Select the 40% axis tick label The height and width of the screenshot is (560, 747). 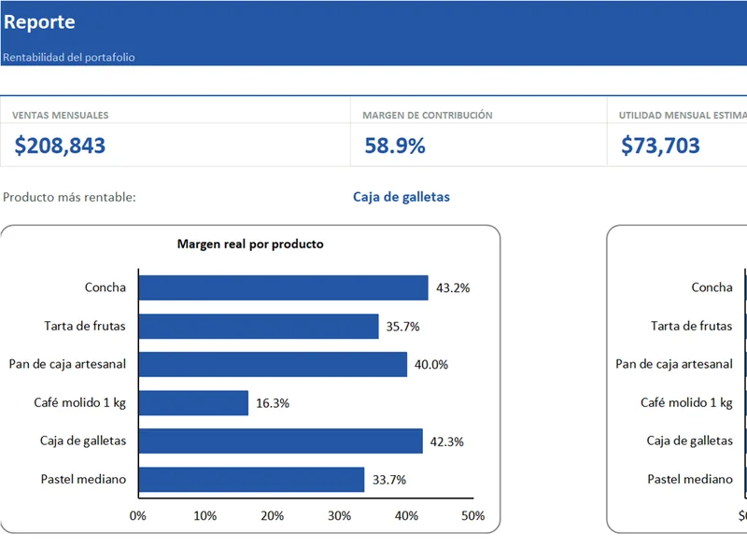click(x=406, y=516)
